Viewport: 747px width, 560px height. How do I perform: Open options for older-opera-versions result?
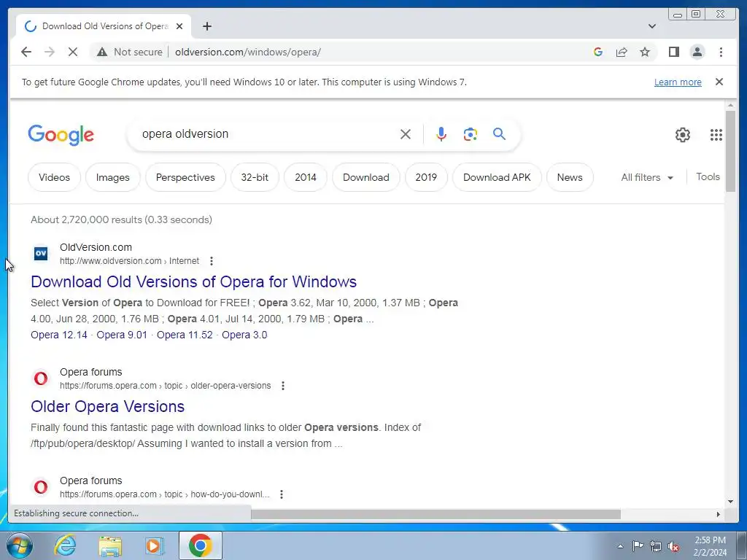[x=283, y=386]
